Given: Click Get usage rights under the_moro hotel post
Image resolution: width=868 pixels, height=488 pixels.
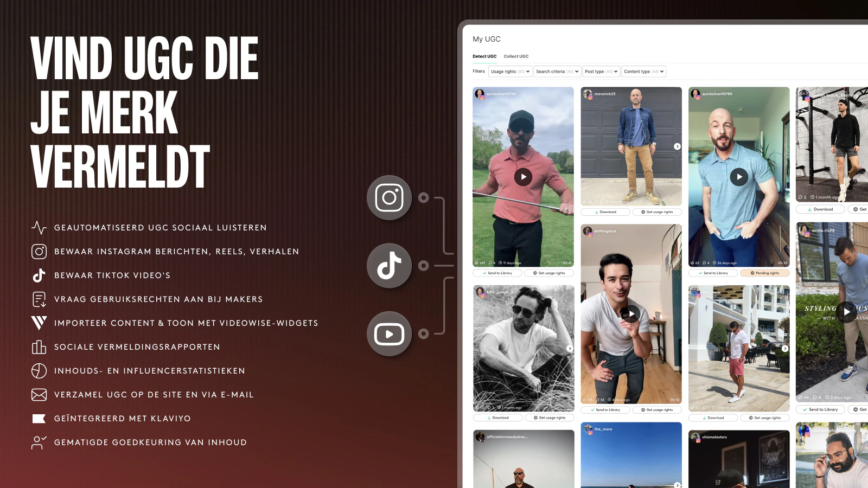Looking at the screenshot, I should [x=764, y=418].
